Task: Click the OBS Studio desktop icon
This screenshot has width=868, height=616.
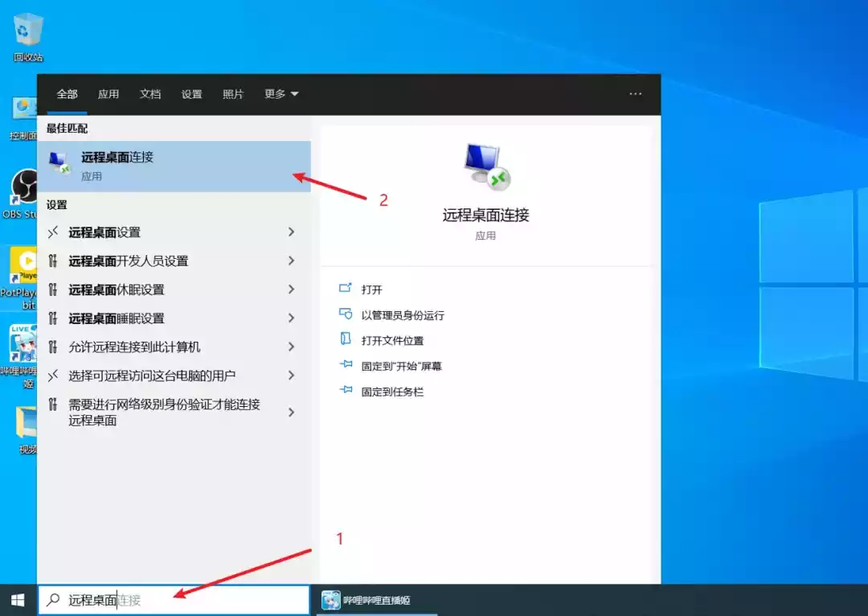Action: (23, 195)
